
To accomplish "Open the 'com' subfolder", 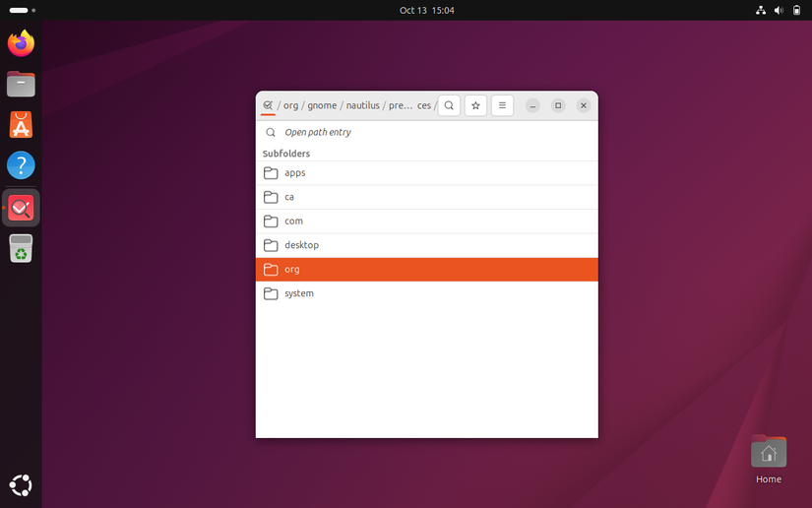I will point(427,222).
